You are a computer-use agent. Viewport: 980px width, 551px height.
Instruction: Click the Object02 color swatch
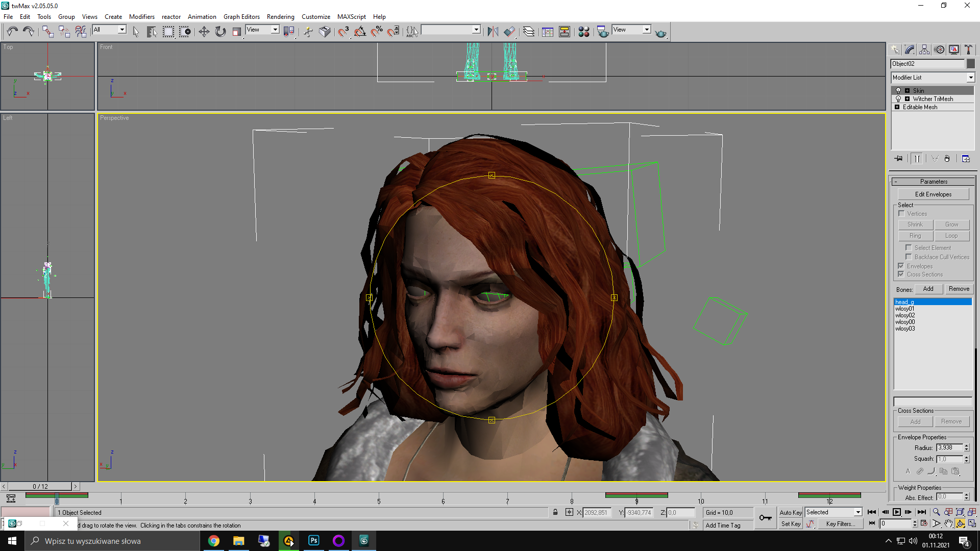[x=971, y=64]
